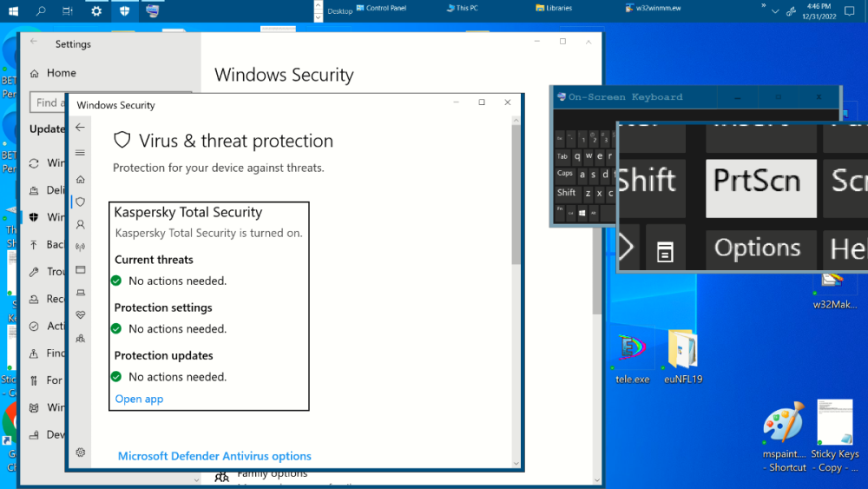Expand the Windows Security hamburger menu
This screenshot has width=868, height=489.
point(80,153)
